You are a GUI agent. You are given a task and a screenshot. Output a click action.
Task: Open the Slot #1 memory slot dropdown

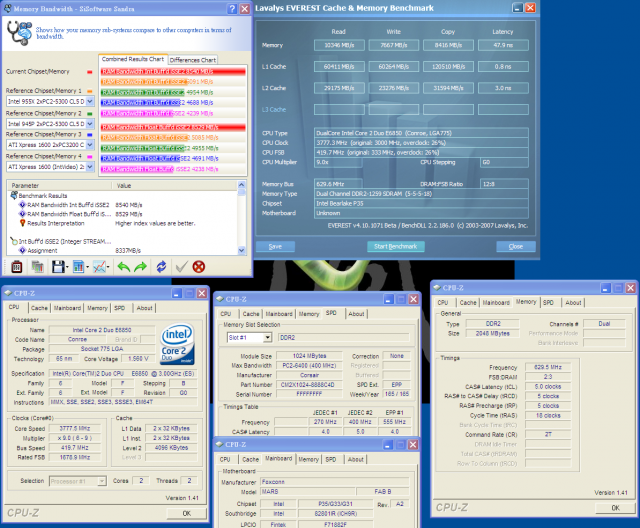point(267,337)
